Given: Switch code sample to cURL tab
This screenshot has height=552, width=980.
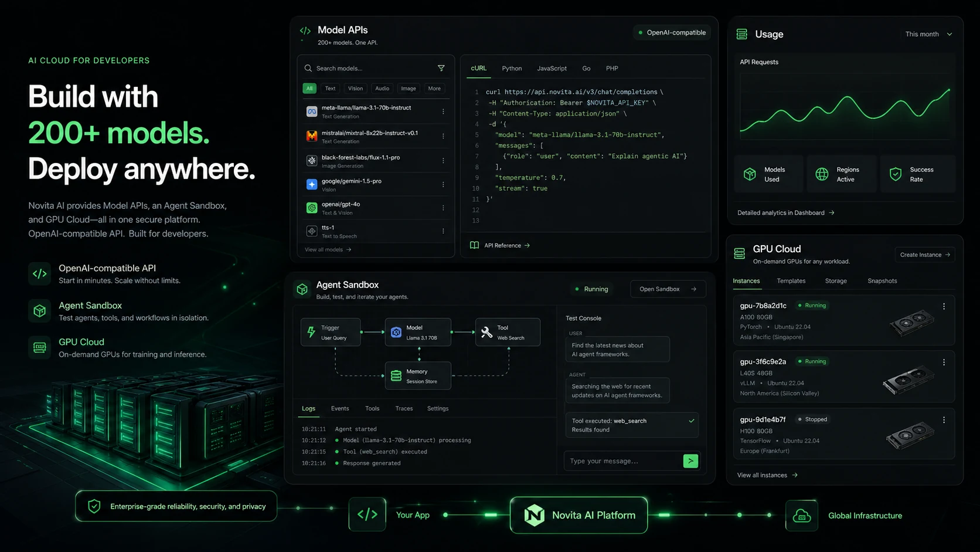Looking at the screenshot, I should point(479,68).
